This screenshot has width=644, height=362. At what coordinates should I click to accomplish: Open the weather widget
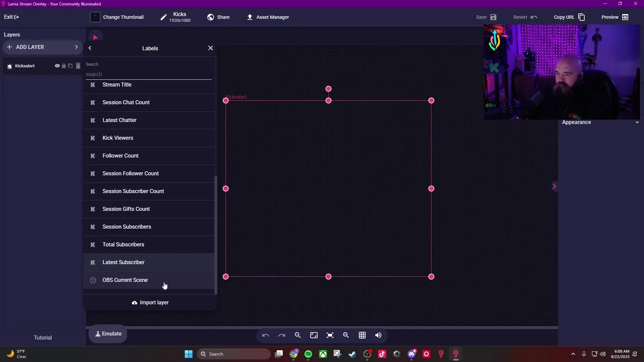pyautogui.click(x=16, y=354)
